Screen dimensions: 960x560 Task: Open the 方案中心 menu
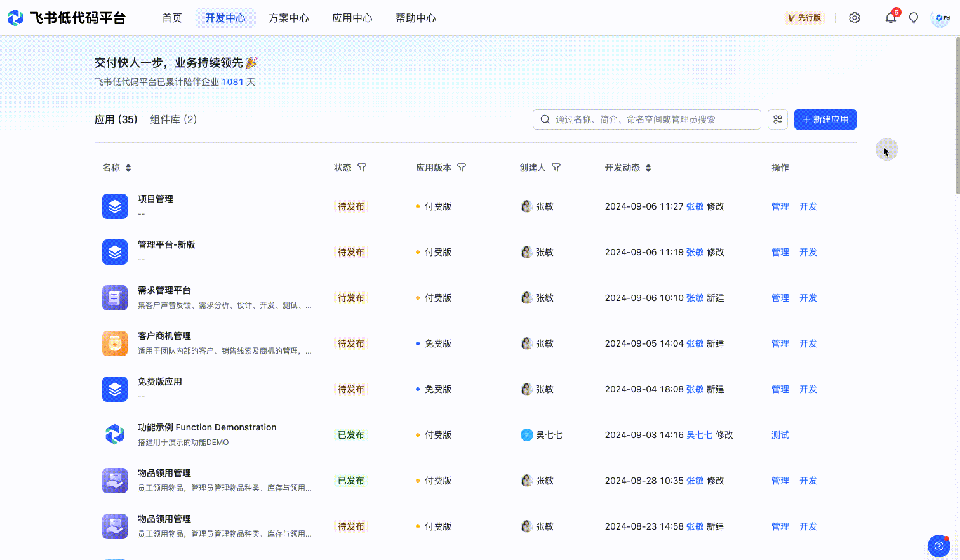click(288, 18)
